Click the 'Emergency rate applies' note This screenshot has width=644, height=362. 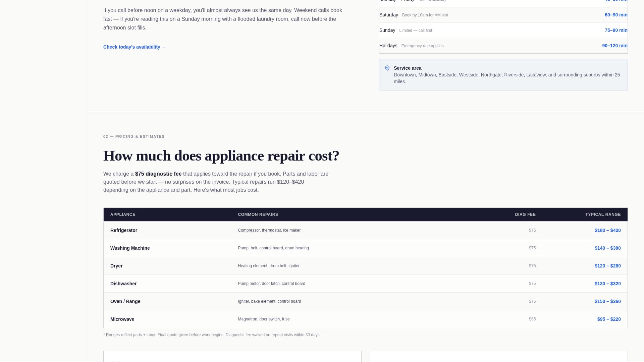422,46
